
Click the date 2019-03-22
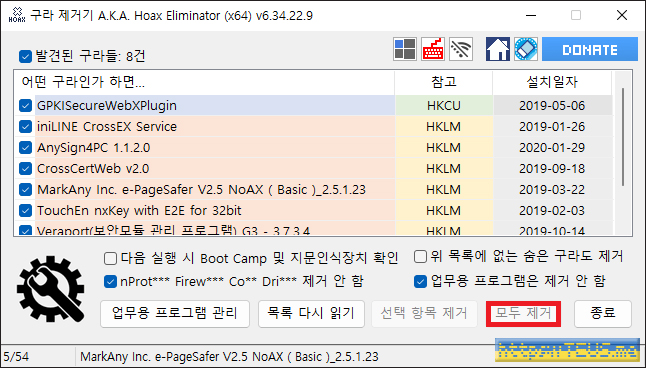(x=552, y=190)
